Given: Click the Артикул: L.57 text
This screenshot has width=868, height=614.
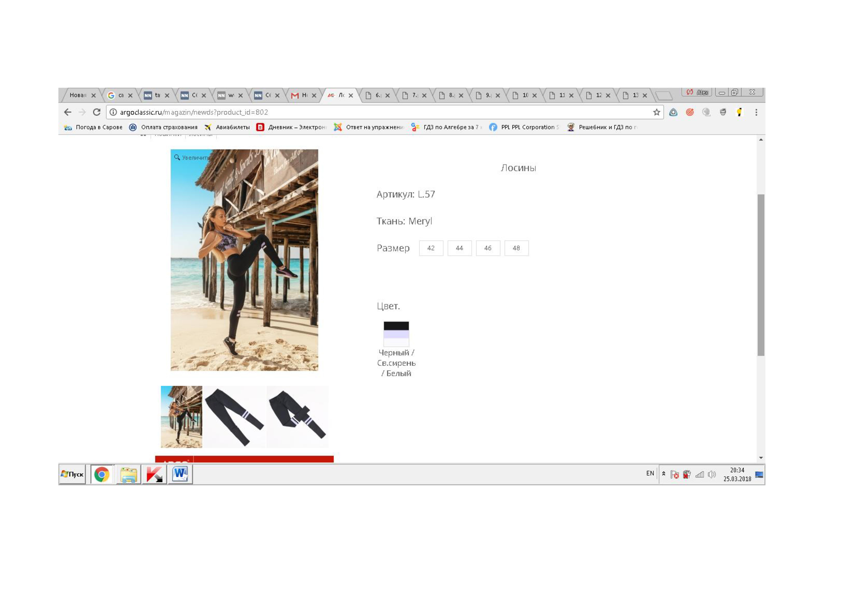Looking at the screenshot, I should pyautogui.click(x=406, y=194).
